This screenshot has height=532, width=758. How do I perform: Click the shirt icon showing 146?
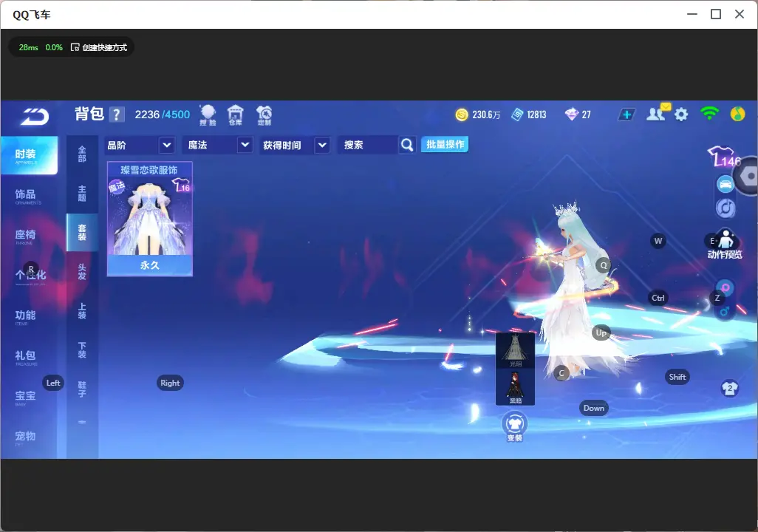tap(723, 157)
